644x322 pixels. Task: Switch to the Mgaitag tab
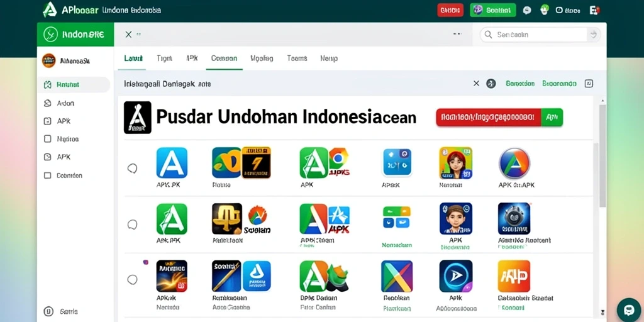coord(262,58)
